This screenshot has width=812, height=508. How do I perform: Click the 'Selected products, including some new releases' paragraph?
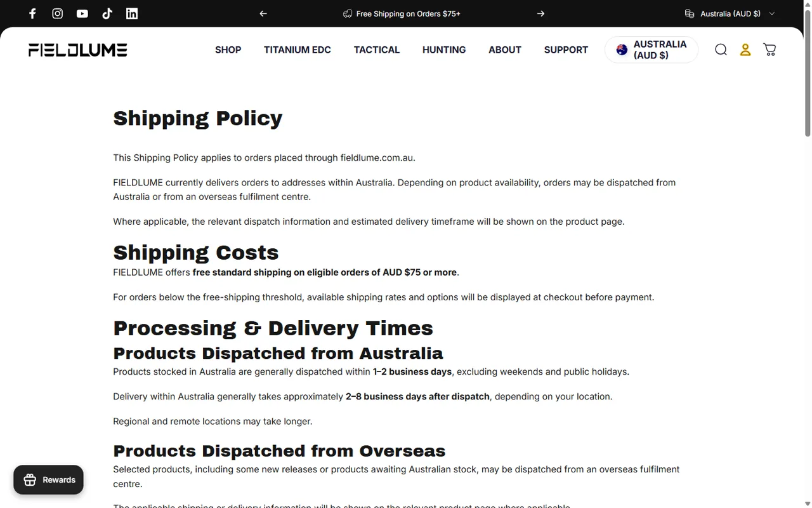pyautogui.click(x=396, y=477)
